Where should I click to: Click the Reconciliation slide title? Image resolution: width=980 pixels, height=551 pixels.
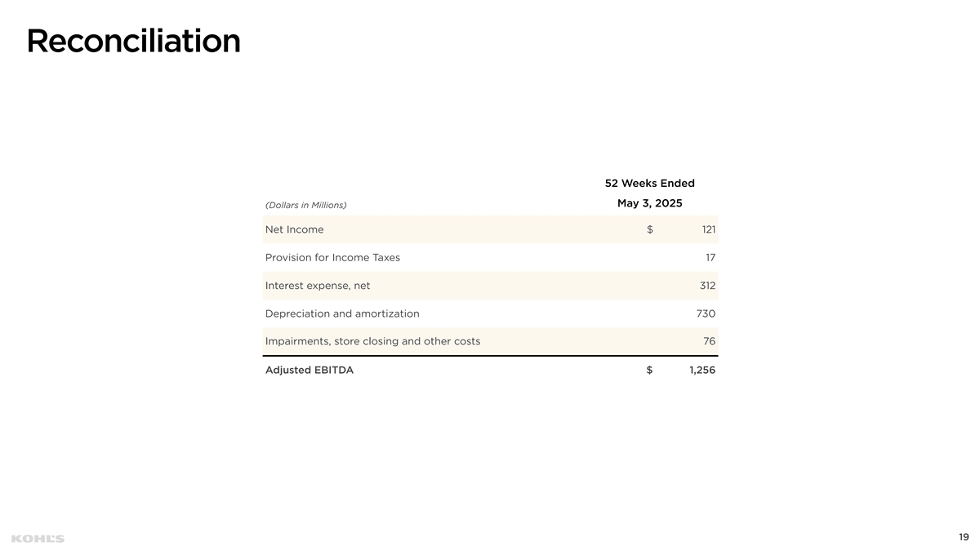[x=133, y=41]
